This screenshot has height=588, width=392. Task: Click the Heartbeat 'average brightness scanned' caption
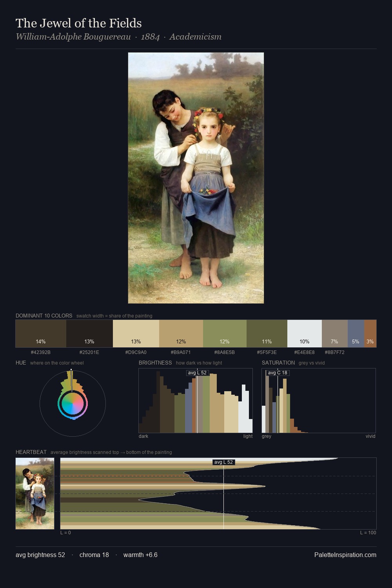pyautogui.click(x=111, y=452)
